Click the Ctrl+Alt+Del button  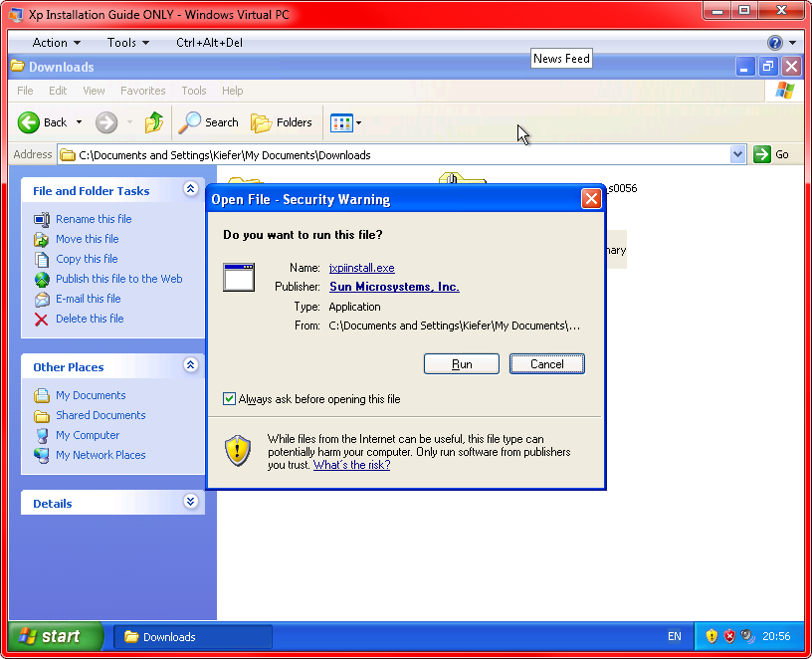coord(209,43)
